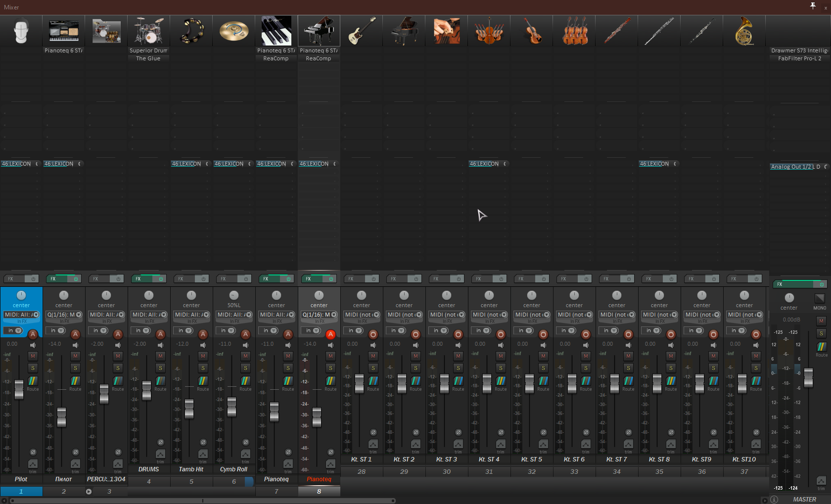Invert phase on the Kt. ST 1 track

(x=373, y=432)
